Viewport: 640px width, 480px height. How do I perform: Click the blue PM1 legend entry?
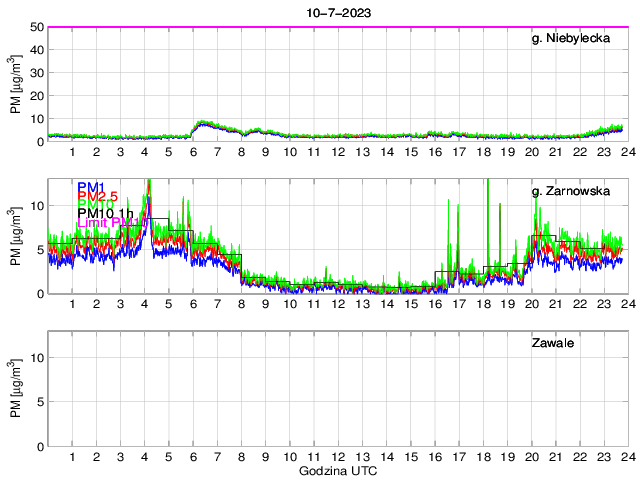pos(93,186)
